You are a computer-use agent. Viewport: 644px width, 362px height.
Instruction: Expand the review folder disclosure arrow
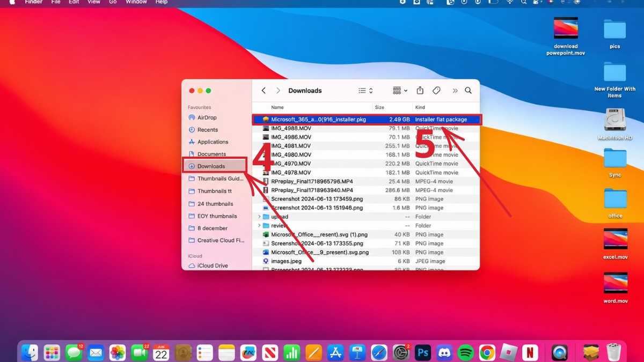[259, 226]
